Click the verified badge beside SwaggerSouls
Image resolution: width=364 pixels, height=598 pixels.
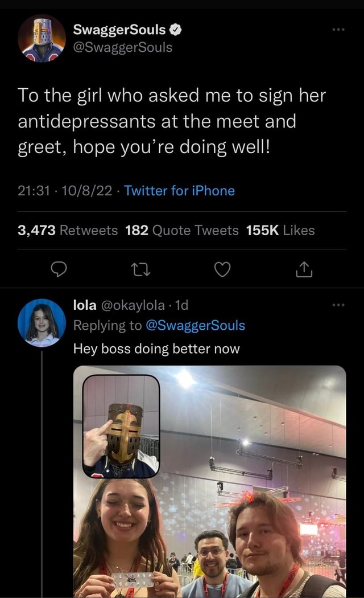pyautogui.click(x=176, y=30)
